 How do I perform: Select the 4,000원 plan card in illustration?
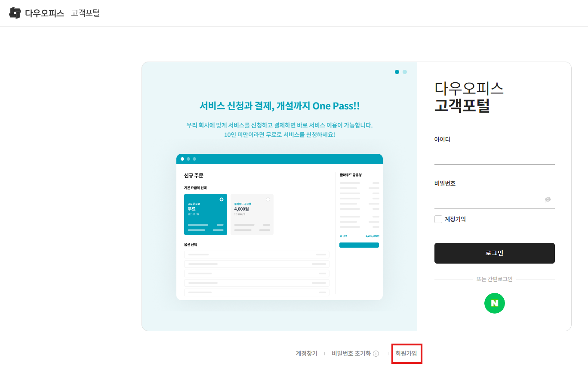point(252,214)
